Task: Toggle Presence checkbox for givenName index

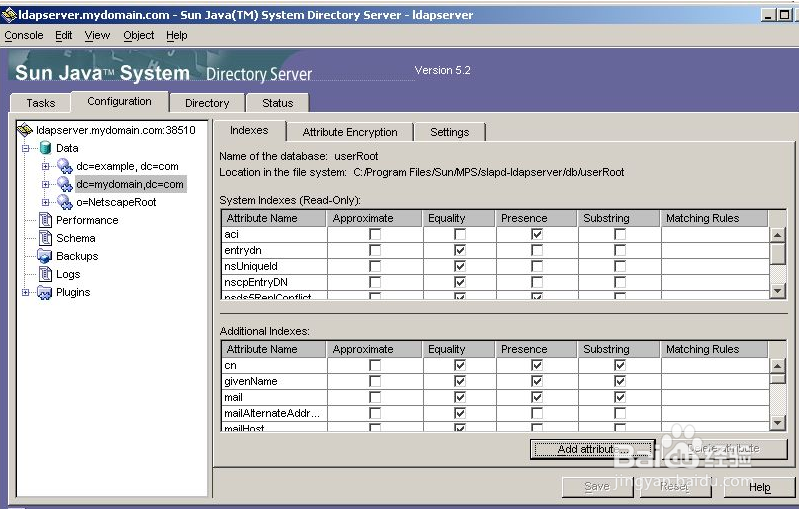Action: tap(537, 381)
